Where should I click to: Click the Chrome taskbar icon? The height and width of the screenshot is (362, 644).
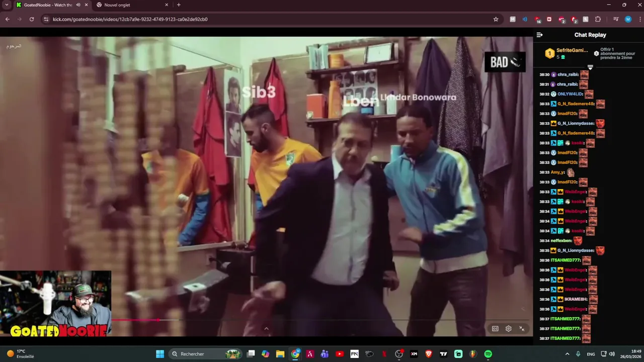click(x=295, y=354)
